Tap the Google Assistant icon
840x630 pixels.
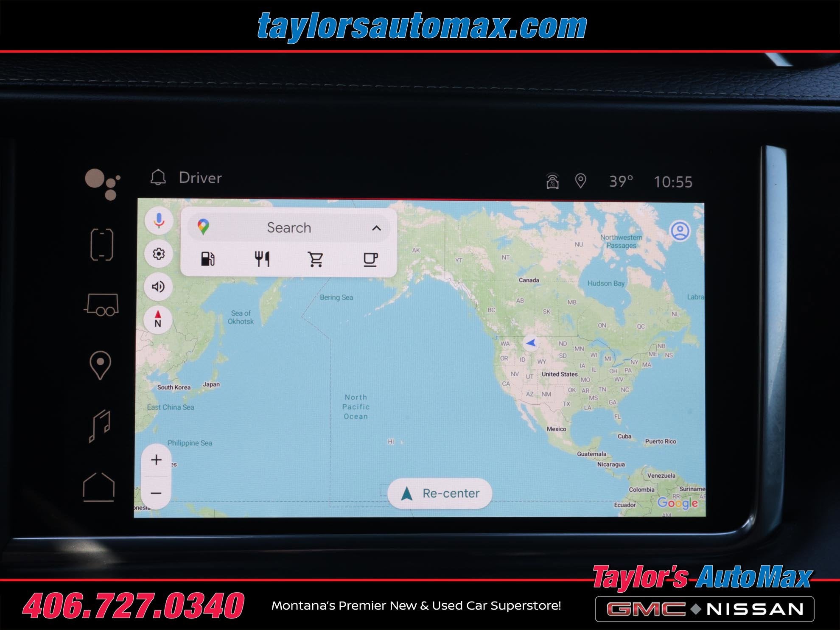pyautogui.click(x=103, y=184)
